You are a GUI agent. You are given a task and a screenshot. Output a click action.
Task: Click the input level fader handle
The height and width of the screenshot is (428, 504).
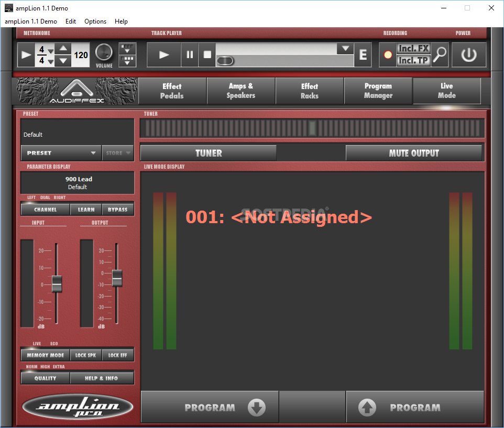click(x=57, y=284)
